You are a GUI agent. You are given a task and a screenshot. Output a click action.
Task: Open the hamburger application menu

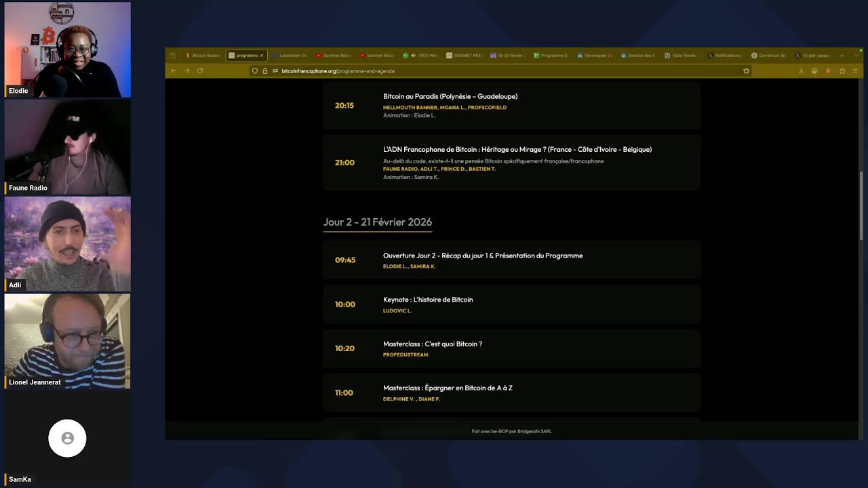pyautogui.click(x=855, y=70)
